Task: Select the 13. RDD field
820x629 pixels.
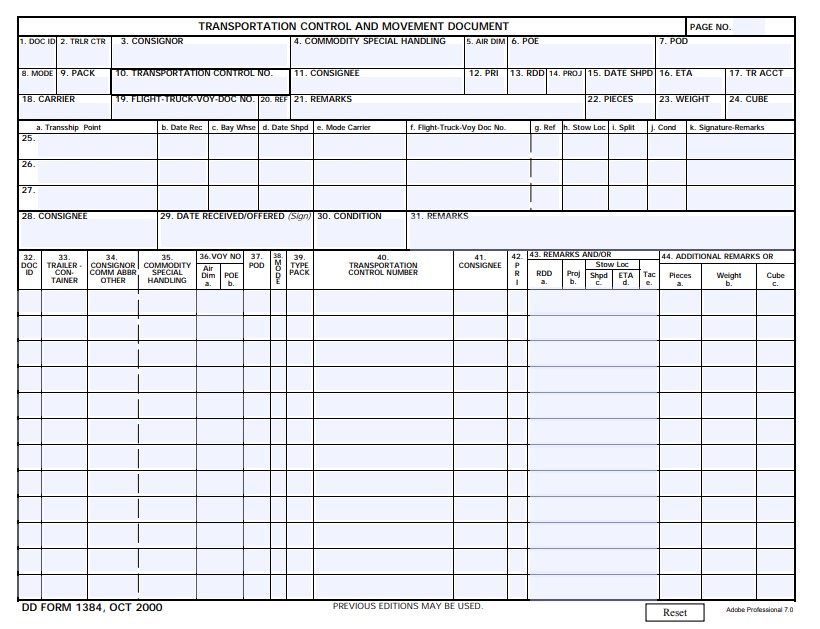Action: 527,85
